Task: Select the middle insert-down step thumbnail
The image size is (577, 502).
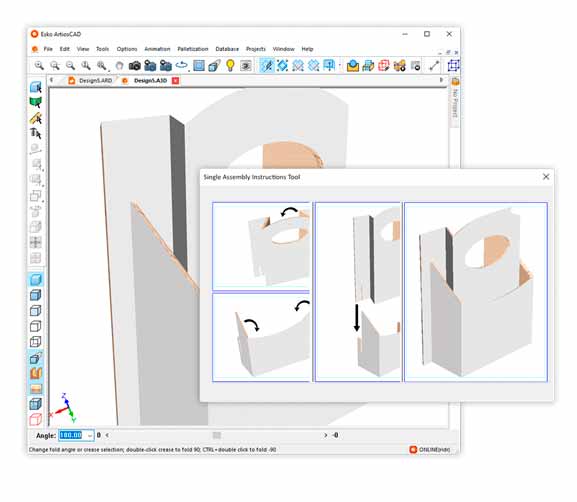Action: click(x=358, y=292)
